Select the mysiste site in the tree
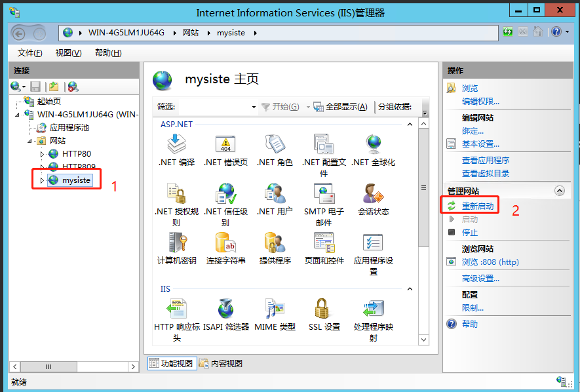The image size is (580, 392). click(x=76, y=180)
